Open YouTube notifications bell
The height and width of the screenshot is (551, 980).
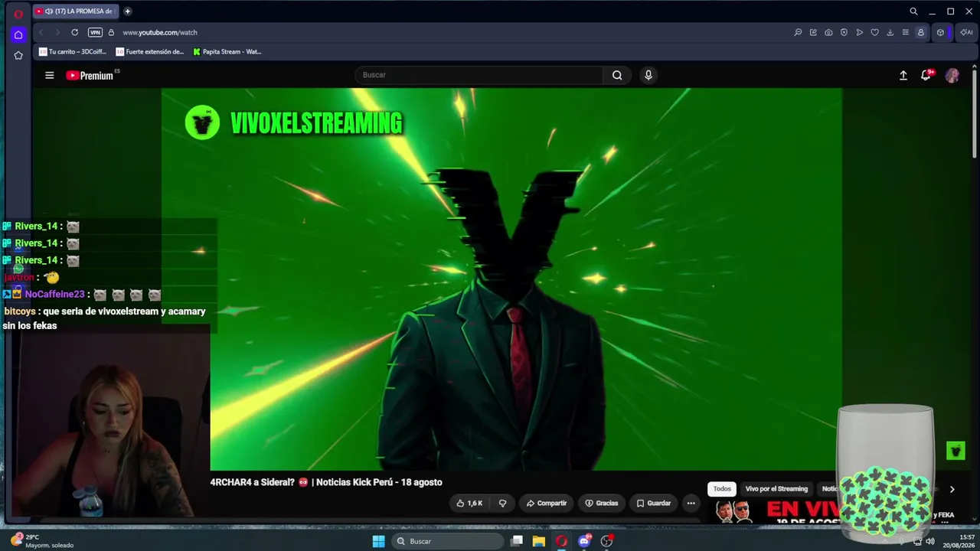pos(926,75)
